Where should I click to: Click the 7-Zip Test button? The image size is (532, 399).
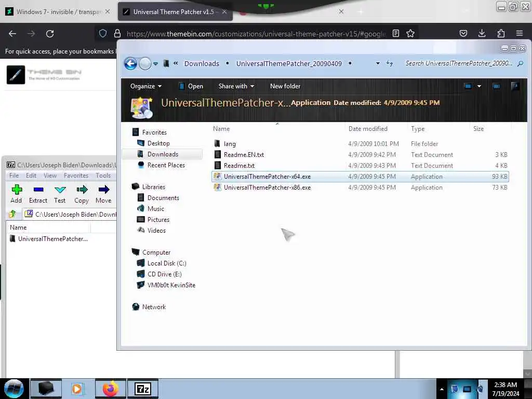(x=60, y=194)
